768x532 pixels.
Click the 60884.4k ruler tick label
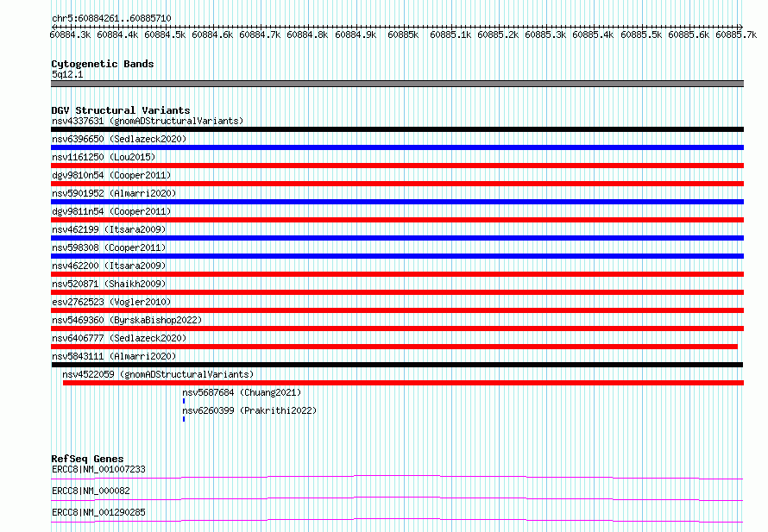click(x=117, y=34)
